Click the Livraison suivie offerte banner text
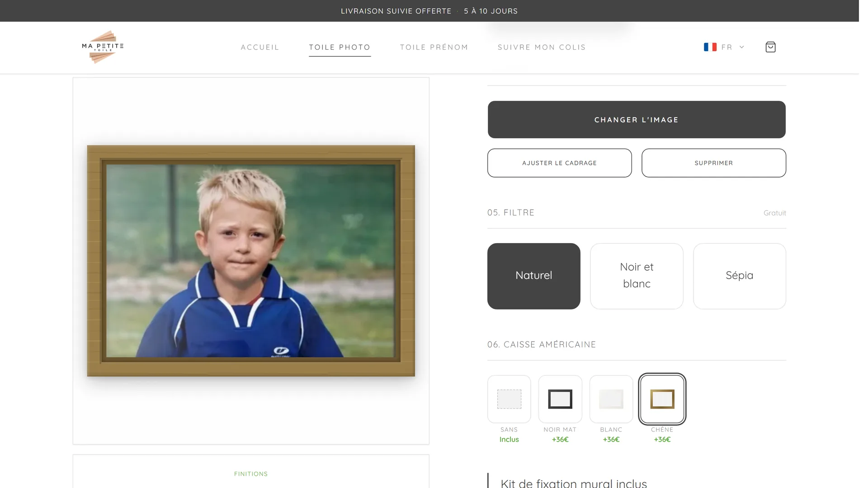The width and height of the screenshot is (868, 488). coord(396,11)
